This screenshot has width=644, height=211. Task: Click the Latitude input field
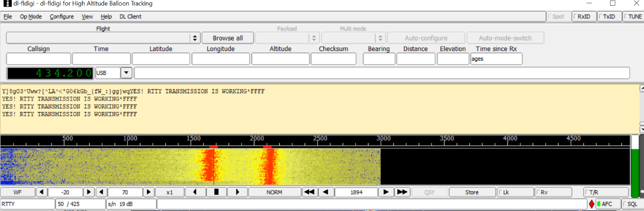(x=161, y=59)
